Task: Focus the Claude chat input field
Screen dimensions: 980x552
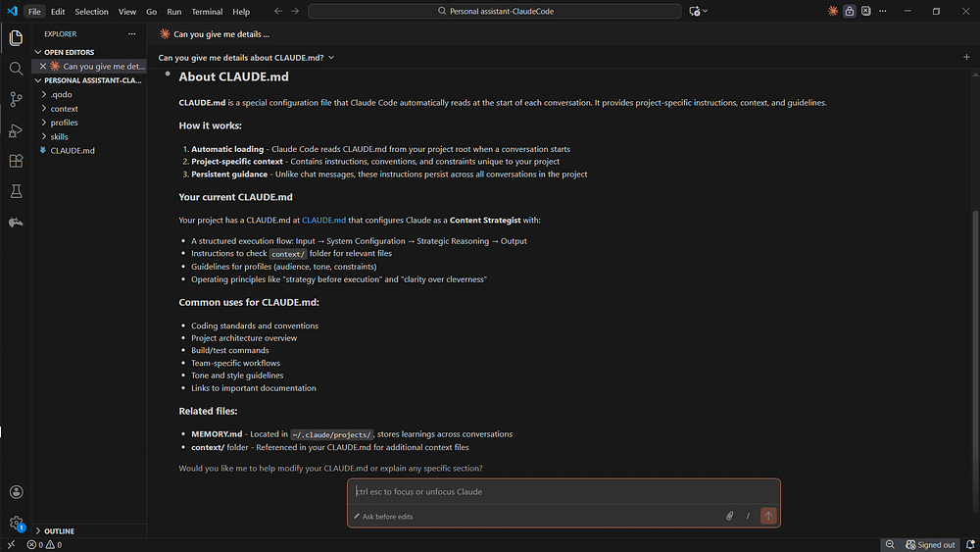Action: point(563,491)
